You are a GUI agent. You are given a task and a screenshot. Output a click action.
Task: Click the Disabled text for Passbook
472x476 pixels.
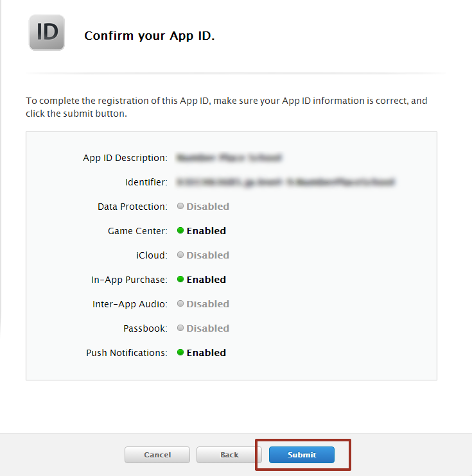[207, 328]
